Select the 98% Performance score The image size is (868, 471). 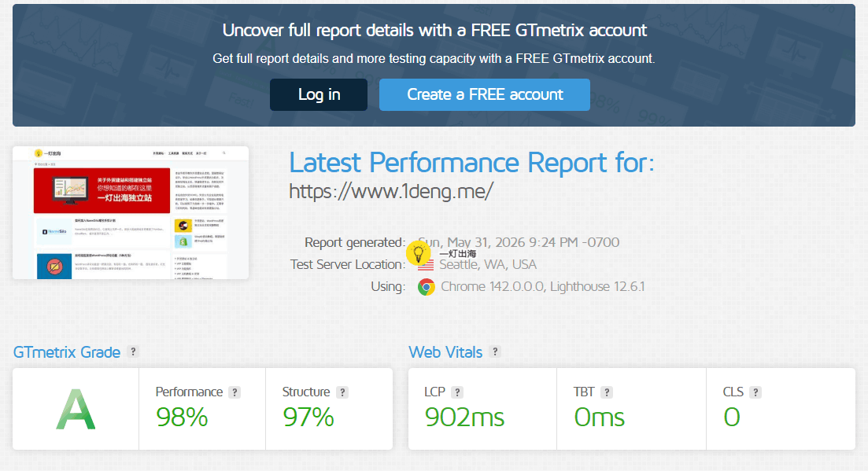[182, 418]
